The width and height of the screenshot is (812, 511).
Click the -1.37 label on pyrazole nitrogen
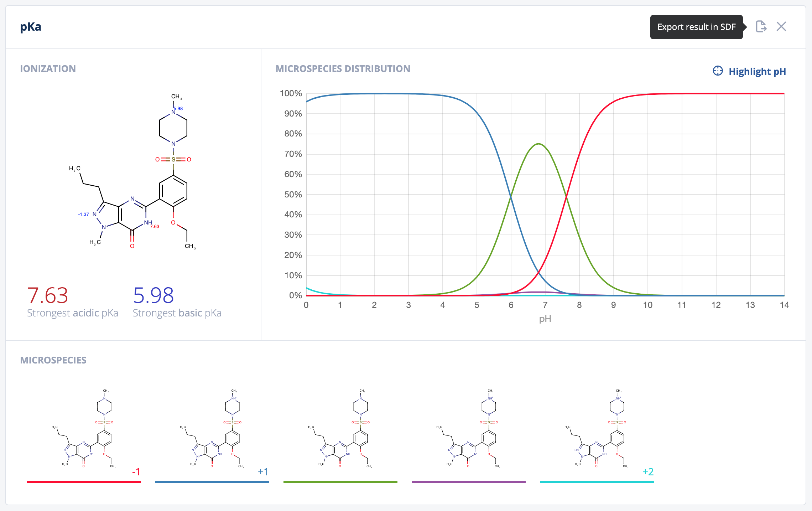pos(84,214)
